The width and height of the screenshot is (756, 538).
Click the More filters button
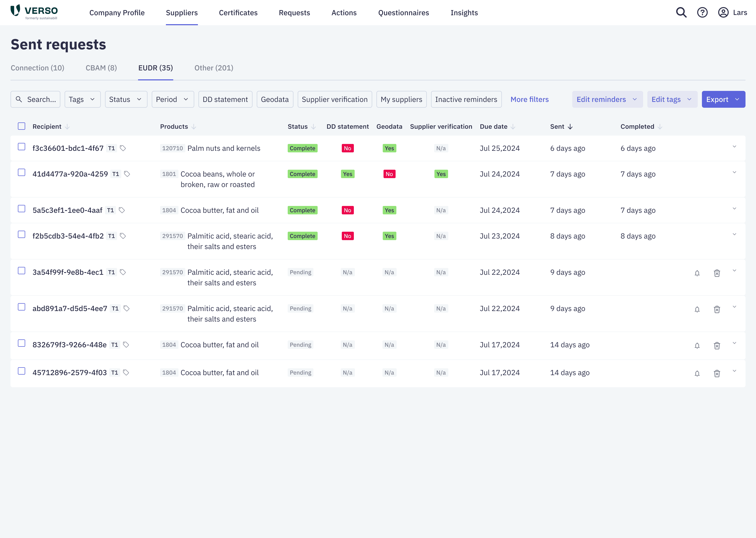[530, 99]
